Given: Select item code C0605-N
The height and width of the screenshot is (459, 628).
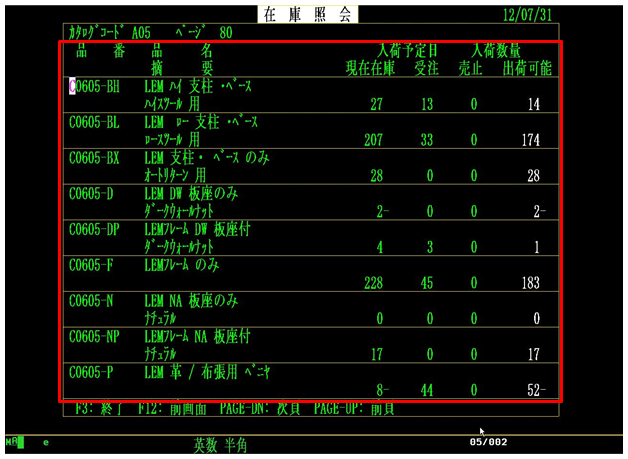Looking at the screenshot, I should coord(91,301).
